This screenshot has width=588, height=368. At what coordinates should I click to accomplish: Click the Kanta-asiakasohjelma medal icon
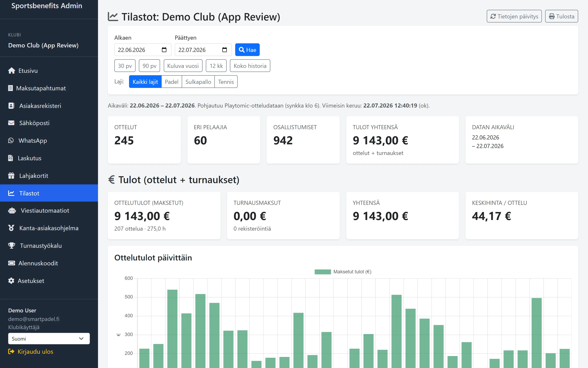click(x=11, y=228)
